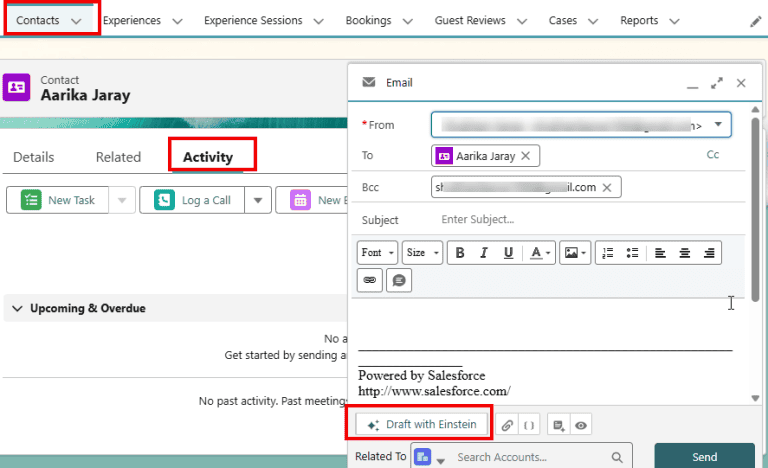Click the Log a Call button
Image resolution: width=768 pixels, height=468 pixels.
192,200
